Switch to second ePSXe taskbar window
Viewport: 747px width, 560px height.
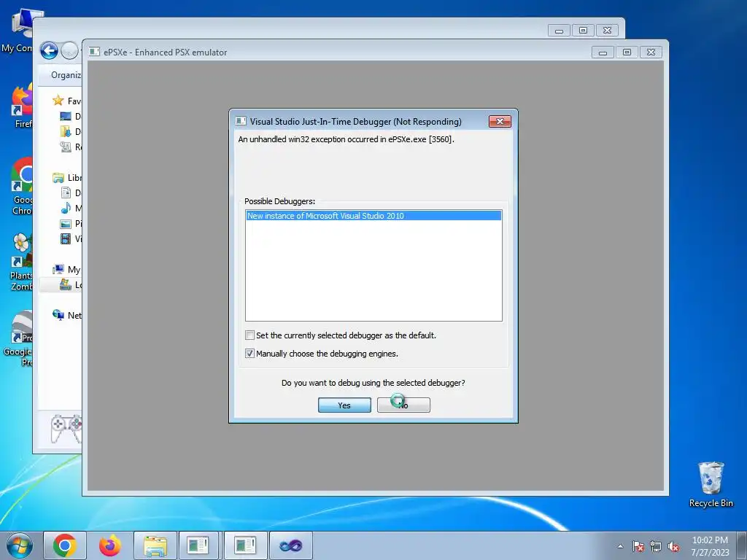click(x=245, y=545)
